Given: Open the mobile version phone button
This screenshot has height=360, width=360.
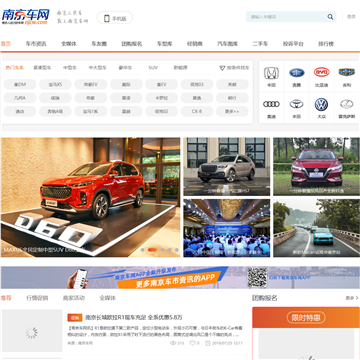Looking at the screenshot, I should tap(115, 18).
